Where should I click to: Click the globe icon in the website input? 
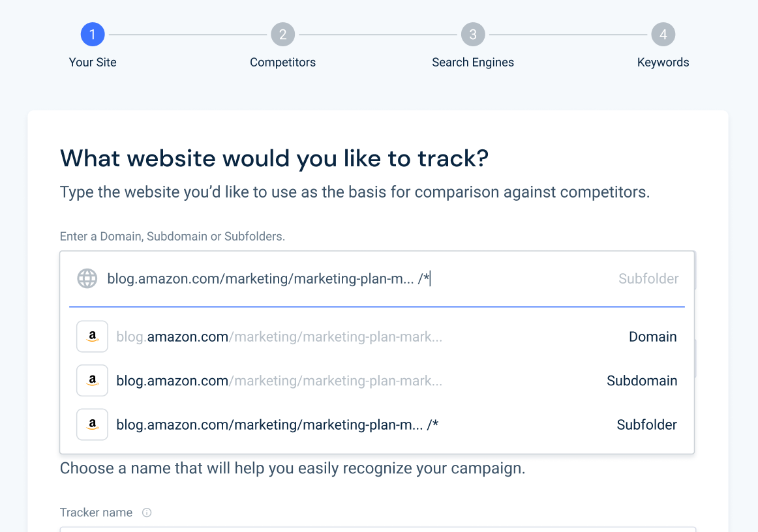point(87,278)
